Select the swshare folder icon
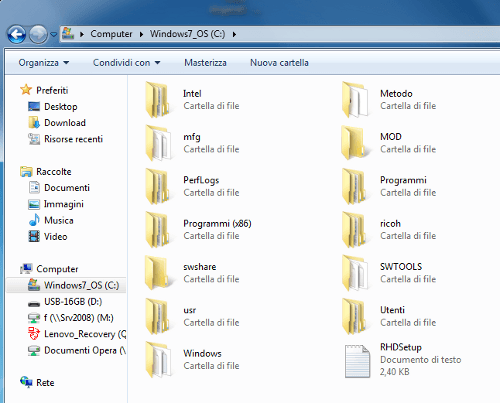The height and width of the screenshot is (403, 500). click(x=158, y=273)
